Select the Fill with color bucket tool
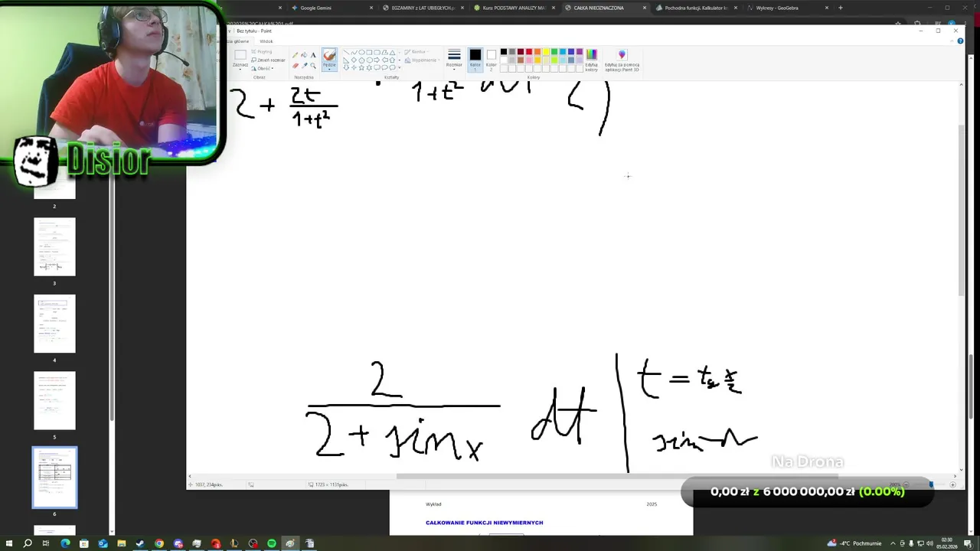980x551 pixels. [x=304, y=55]
